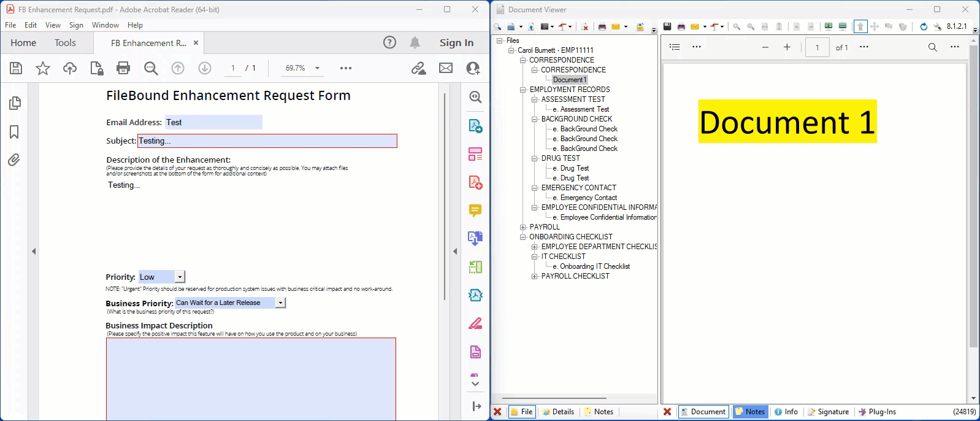Open the Details tab under the file tree

tap(558, 412)
